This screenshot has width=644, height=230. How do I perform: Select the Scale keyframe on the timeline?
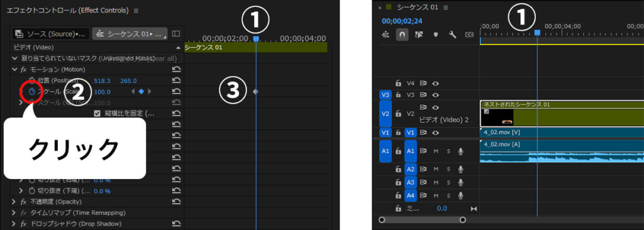click(255, 92)
